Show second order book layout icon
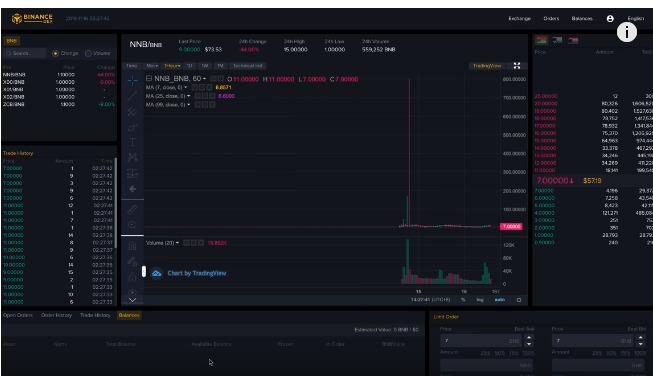653x376 pixels. [x=557, y=40]
